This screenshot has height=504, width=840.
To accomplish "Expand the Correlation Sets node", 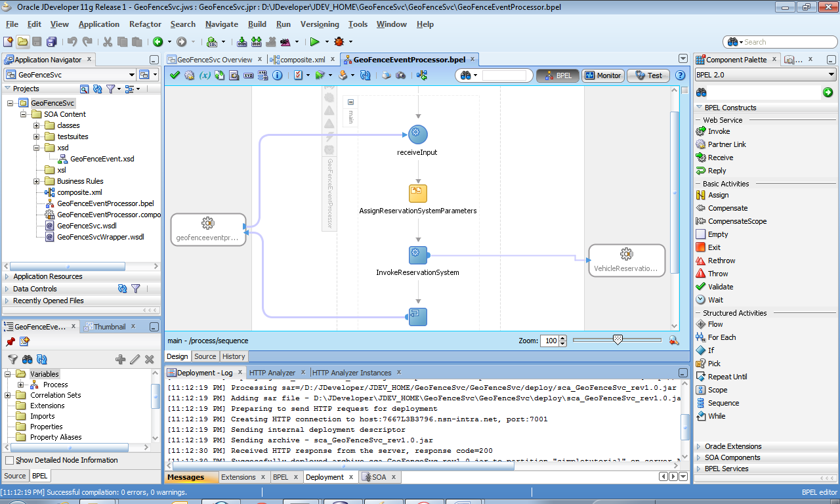I will click(x=8, y=395).
